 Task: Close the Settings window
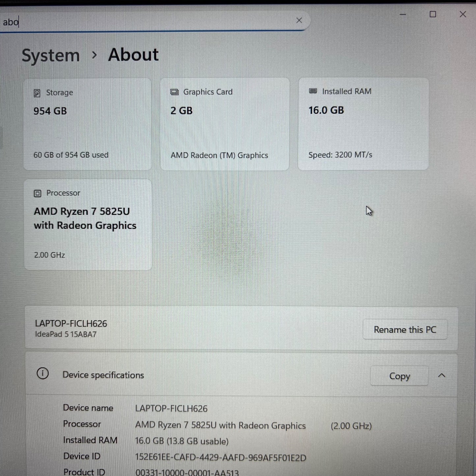point(462,14)
